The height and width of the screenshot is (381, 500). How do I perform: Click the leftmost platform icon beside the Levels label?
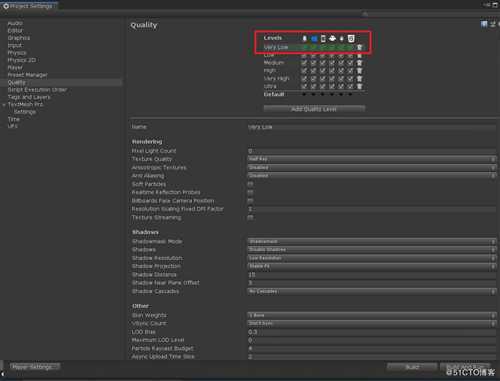tap(305, 39)
